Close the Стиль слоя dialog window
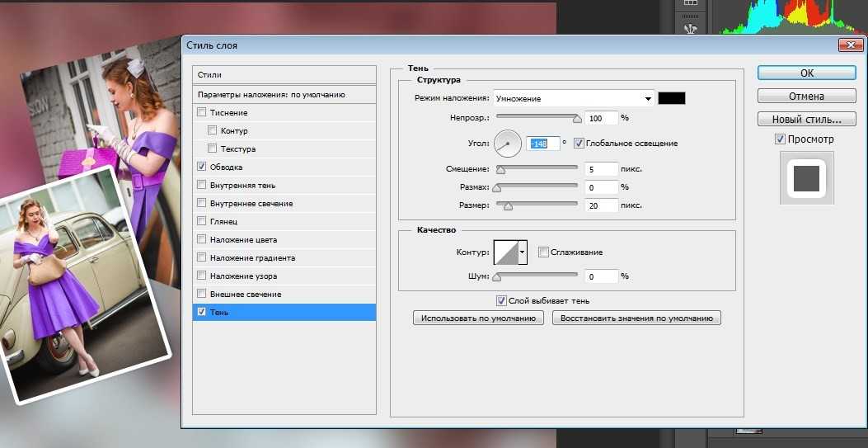This screenshot has height=448, width=868. pos(849,45)
